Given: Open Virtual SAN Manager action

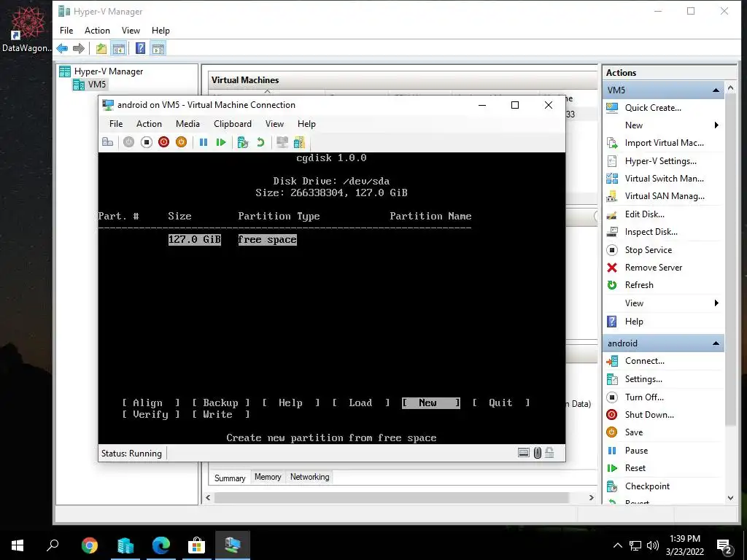Looking at the screenshot, I should tap(665, 196).
